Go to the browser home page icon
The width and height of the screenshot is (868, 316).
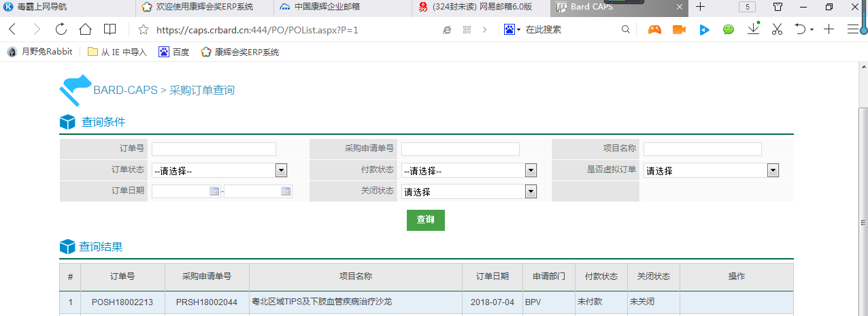(x=85, y=29)
